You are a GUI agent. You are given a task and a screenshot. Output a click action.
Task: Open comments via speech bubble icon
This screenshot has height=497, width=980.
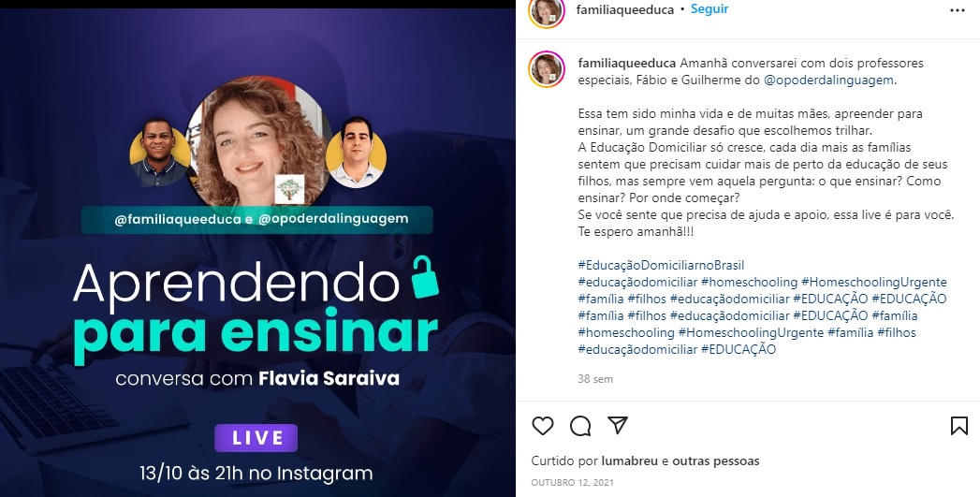(580, 426)
